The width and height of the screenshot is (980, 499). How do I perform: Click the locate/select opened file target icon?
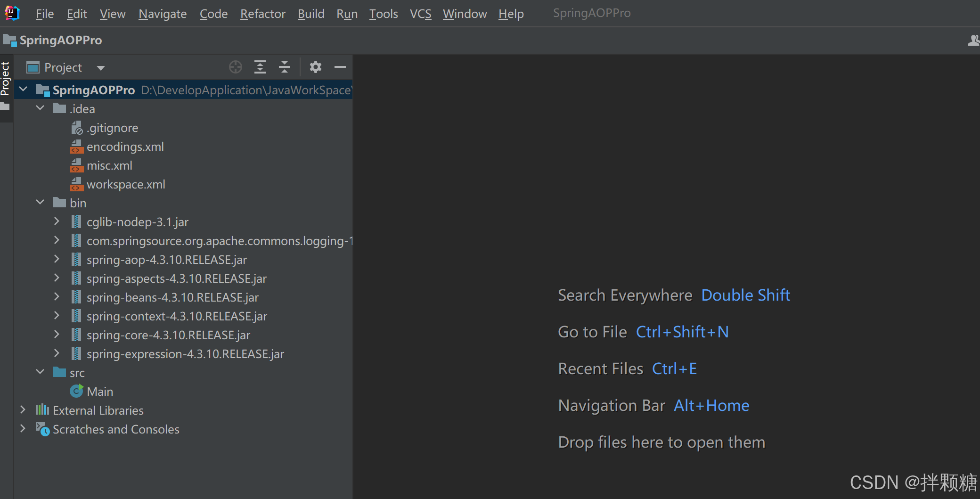pos(236,67)
